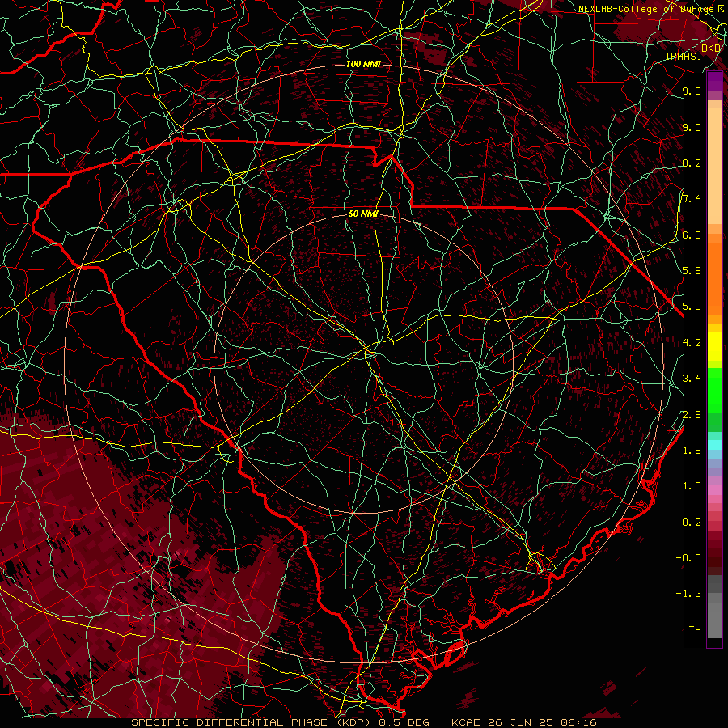Click the radar site at the range rings' center

(x=363, y=363)
